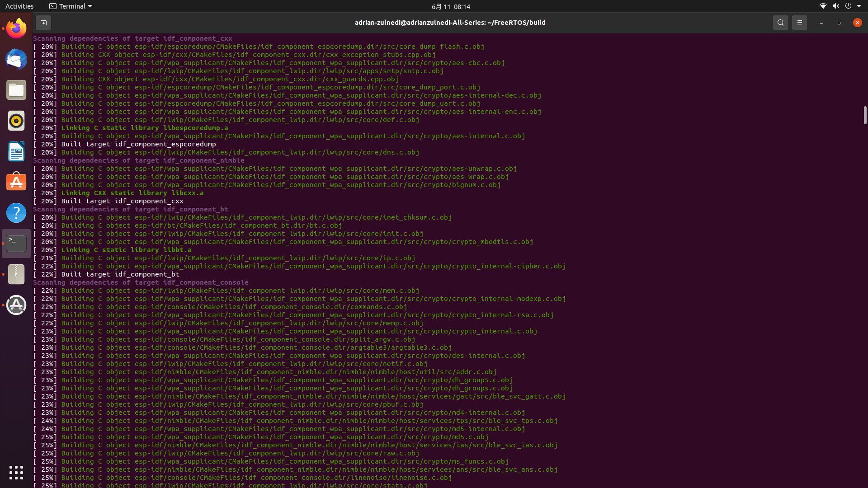
Task: Launch Firefox from the dock
Action: pos(16,29)
